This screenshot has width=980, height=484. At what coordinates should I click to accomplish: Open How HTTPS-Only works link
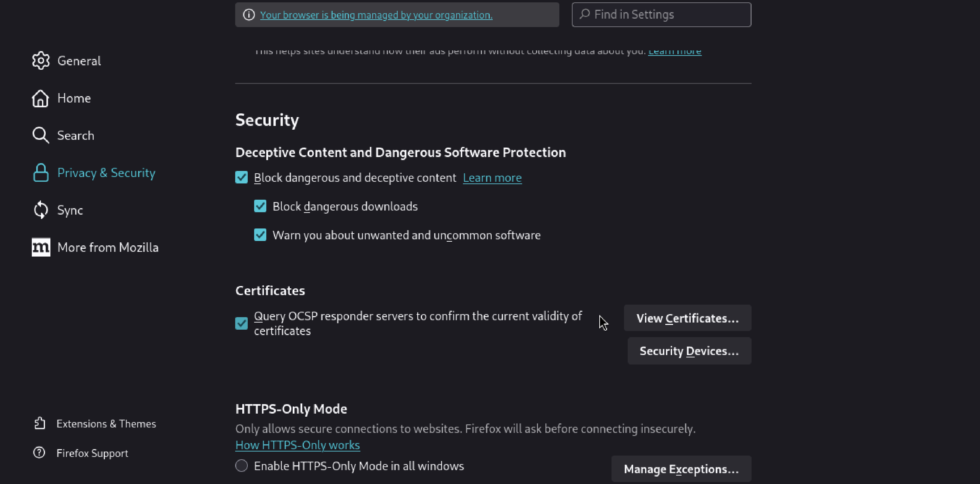point(297,445)
